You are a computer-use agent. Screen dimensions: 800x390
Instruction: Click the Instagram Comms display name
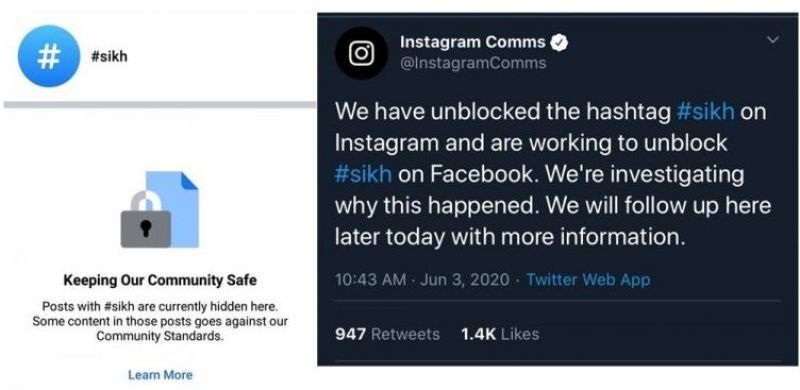tap(473, 42)
